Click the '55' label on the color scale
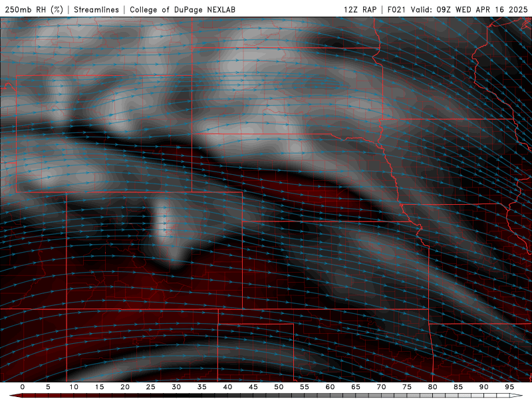This screenshot has height=399, width=532. 305,387
